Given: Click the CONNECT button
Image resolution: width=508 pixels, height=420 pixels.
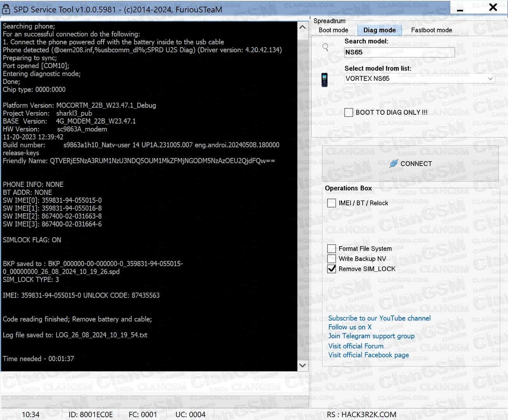Looking at the screenshot, I should click(410, 164).
